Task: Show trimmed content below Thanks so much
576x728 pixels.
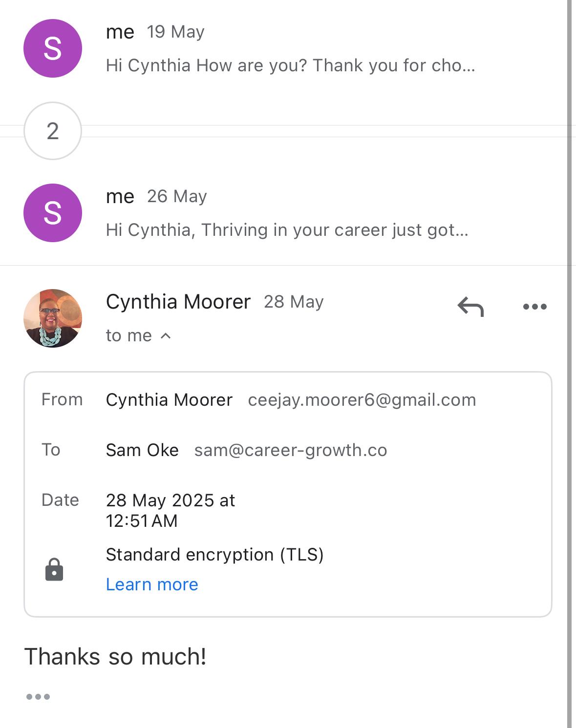Action: pyautogui.click(x=38, y=697)
